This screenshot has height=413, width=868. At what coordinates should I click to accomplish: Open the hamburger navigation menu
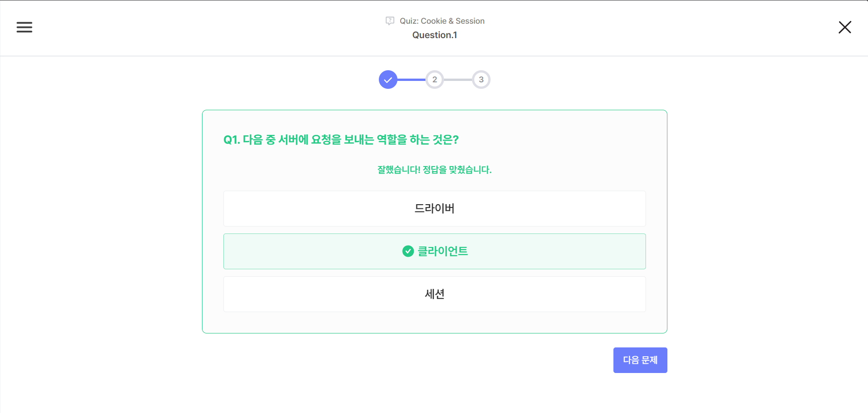[24, 27]
